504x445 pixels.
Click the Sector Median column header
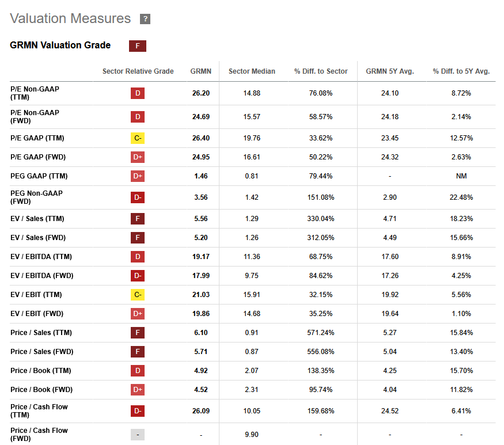point(252,71)
